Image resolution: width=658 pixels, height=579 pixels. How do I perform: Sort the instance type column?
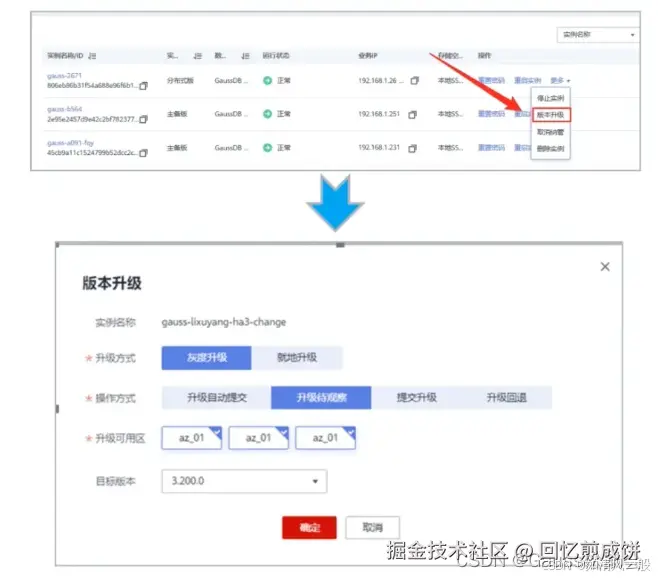[x=198, y=56]
